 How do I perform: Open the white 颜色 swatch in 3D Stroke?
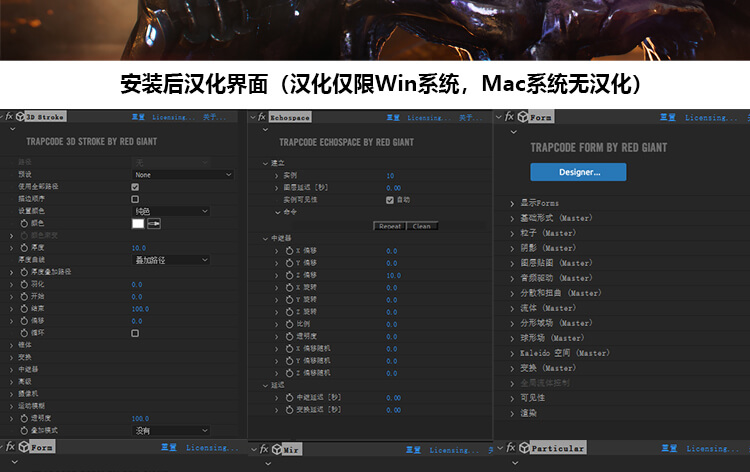coord(138,223)
